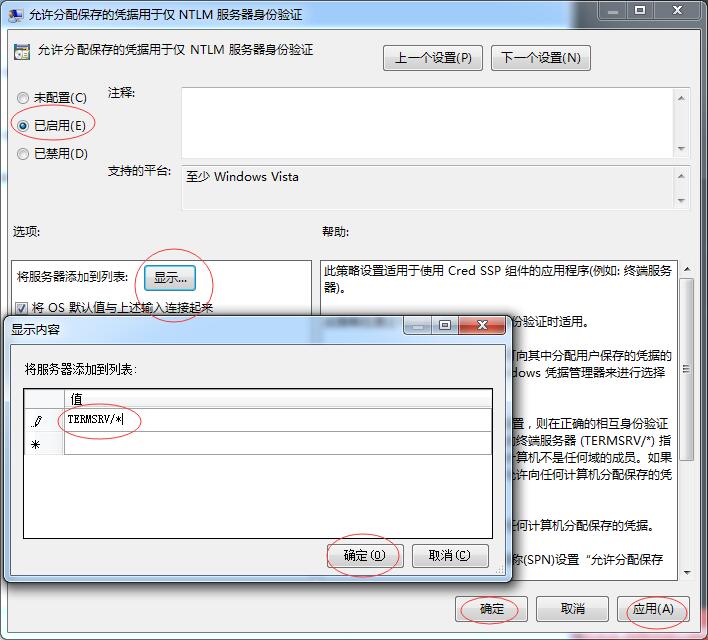The image size is (708, 640).
Task: Click 取消(C) in 显示内容 dialog
Action: point(450,555)
